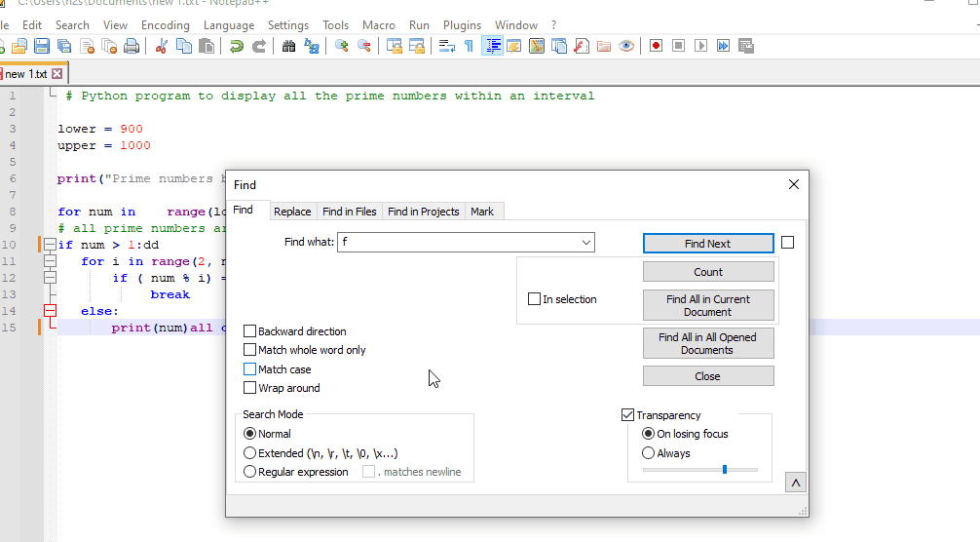Uncheck the Transparency checkbox

pyautogui.click(x=627, y=415)
